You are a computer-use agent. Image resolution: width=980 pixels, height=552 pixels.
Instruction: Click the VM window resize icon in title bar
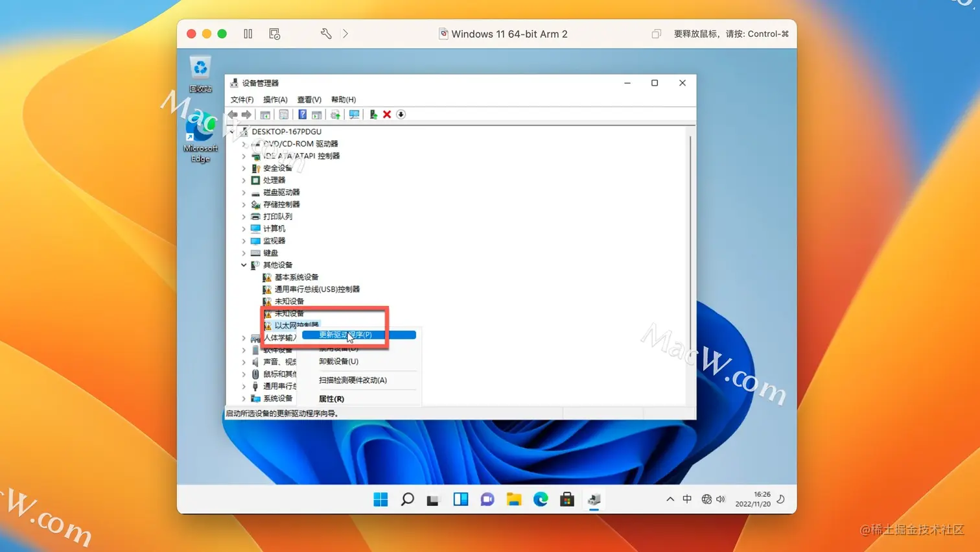click(656, 34)
